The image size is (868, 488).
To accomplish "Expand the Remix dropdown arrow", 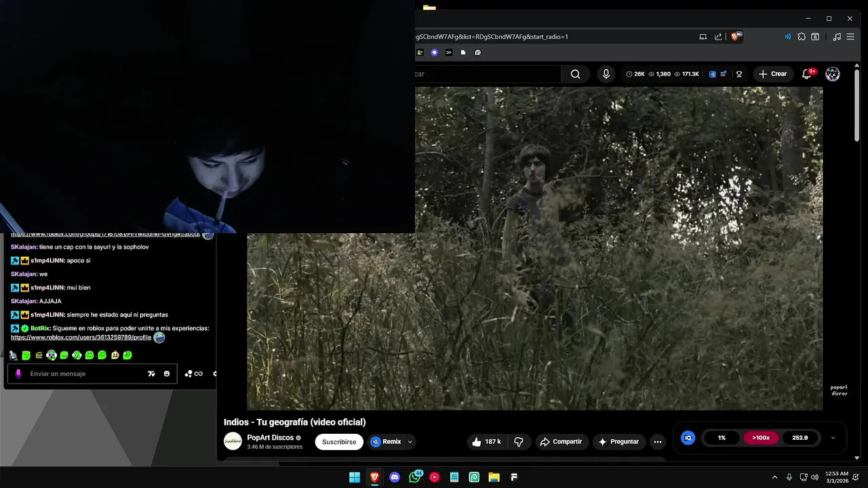I will point(410,442).
